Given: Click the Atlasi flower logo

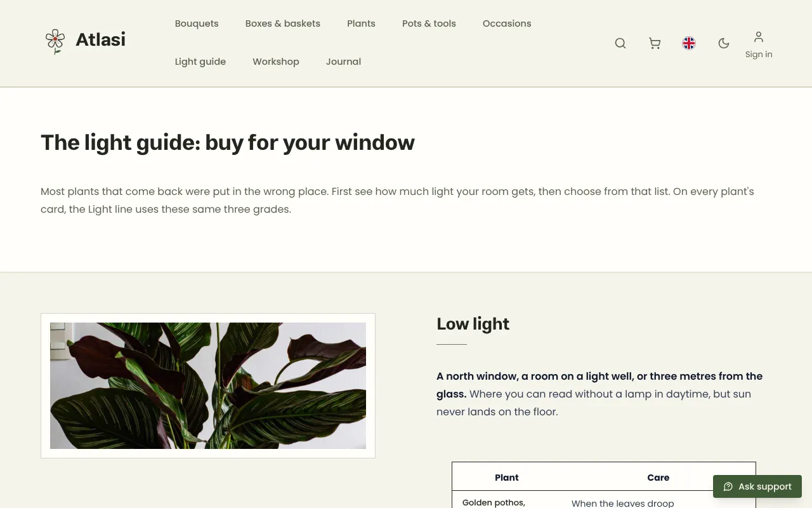Looking at the screenshot, I should pos(55,41).
